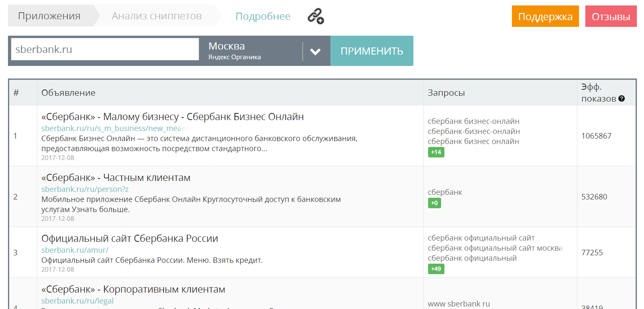Image resolution: width=644 pixels, height=309 pixels.
Task: Follow the sberbank.ru/ru/legal link
Action: pyautogui.click(x=78, y=301)
